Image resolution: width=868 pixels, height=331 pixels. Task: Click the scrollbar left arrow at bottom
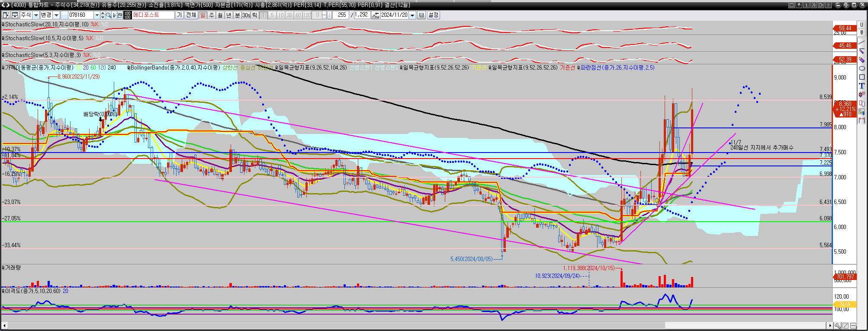4,325
